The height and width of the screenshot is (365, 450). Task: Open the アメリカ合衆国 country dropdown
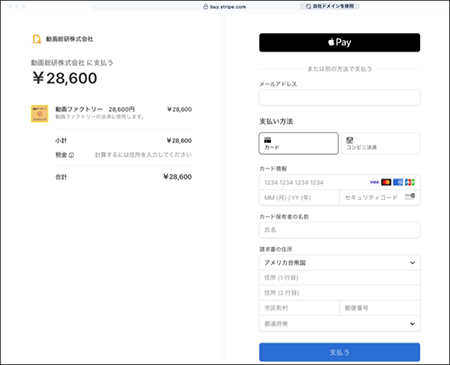click(x=339, y=263)
